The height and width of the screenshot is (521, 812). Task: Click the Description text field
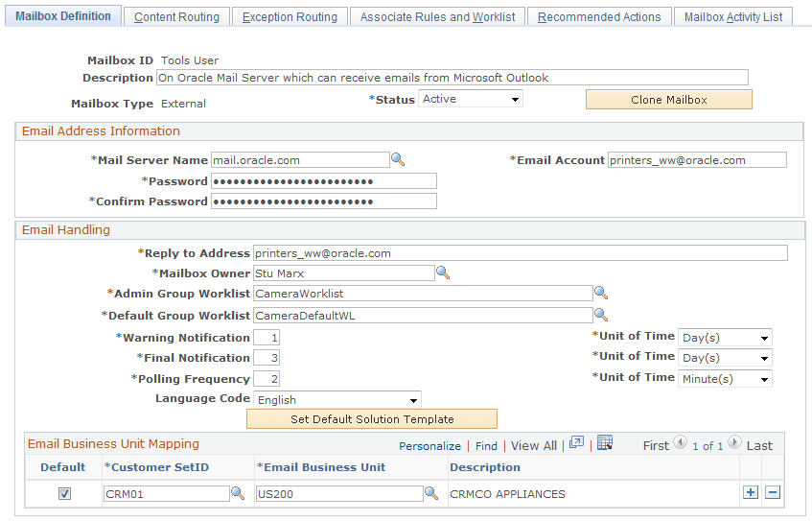point(452,78)
